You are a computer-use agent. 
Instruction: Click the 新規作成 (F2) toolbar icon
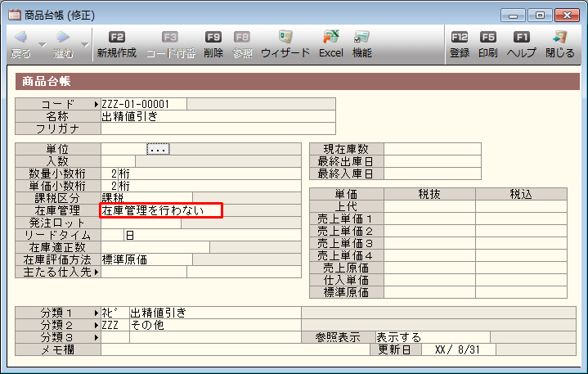click(117, 45)
